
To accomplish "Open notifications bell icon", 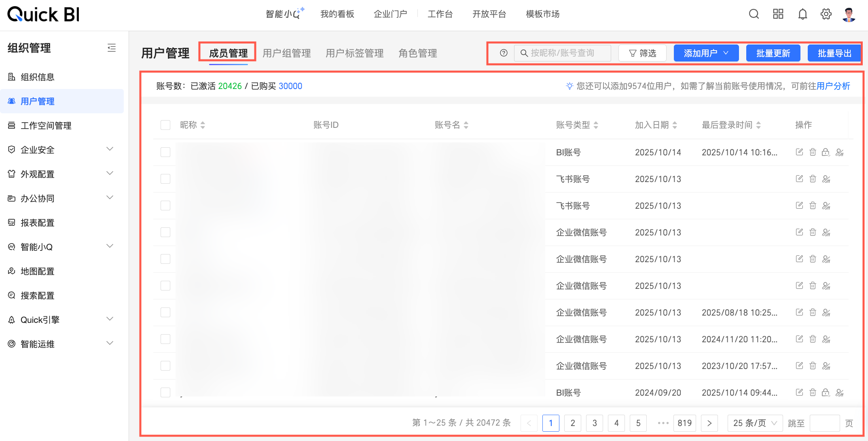I will pos(802,14).
